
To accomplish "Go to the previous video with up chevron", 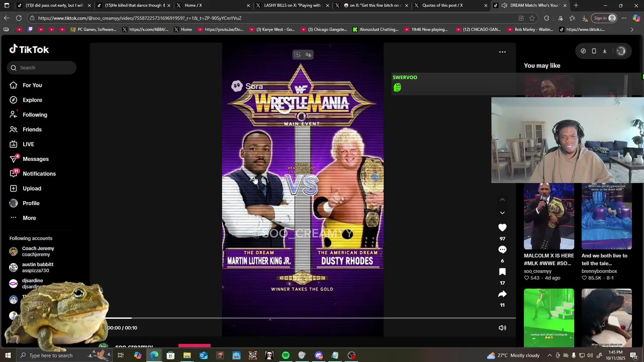I will (x=502, y=200).
